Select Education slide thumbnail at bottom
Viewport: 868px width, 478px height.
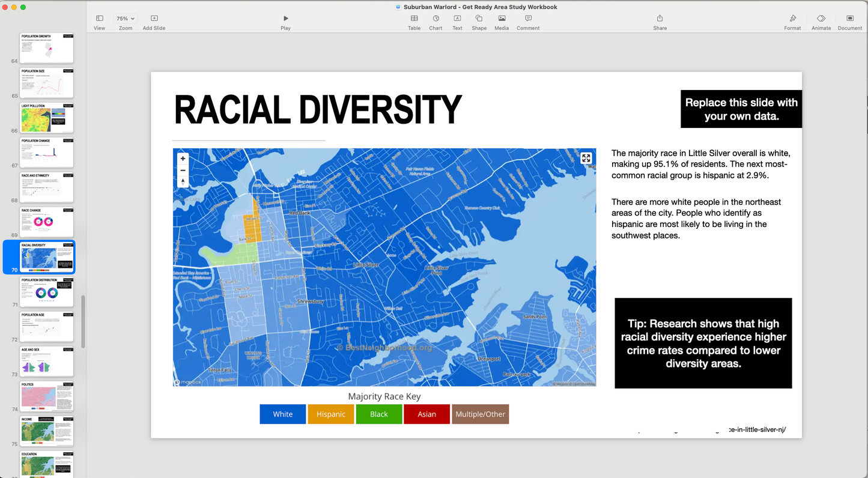pos(47,464)
